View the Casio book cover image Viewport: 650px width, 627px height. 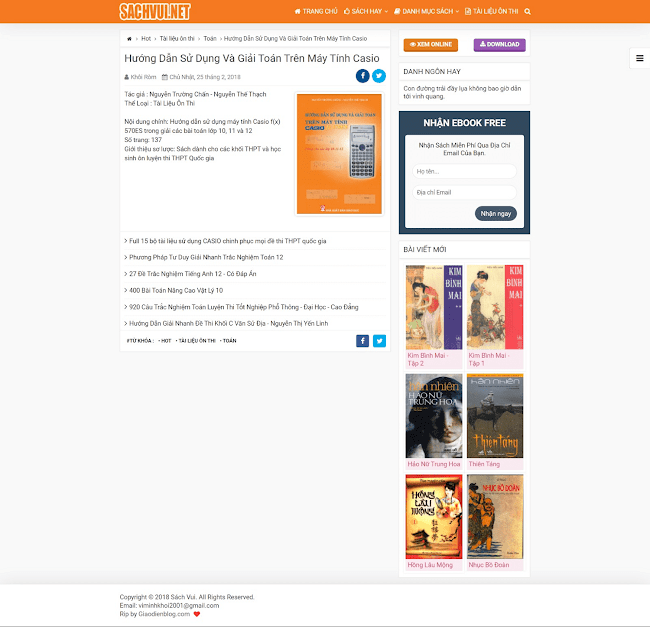tap(339, 154)
